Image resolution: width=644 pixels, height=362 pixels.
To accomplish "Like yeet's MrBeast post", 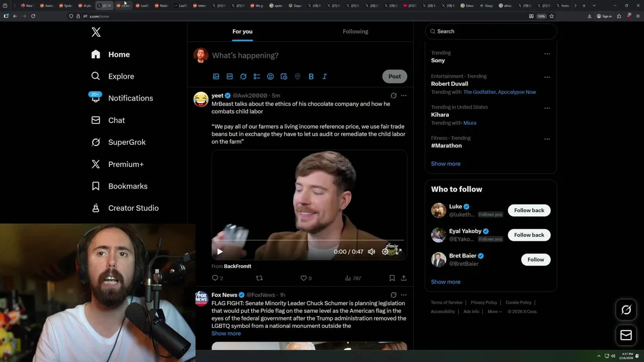I will pyautogui.click(x=306, y=278).
